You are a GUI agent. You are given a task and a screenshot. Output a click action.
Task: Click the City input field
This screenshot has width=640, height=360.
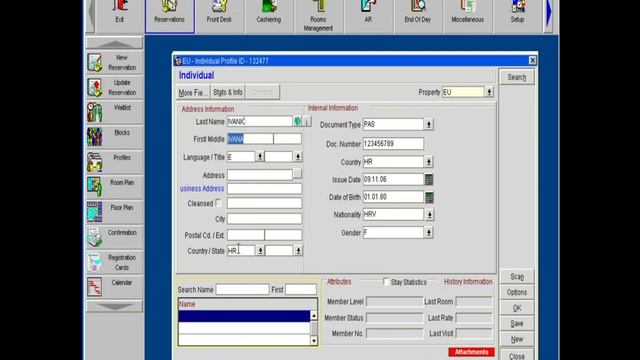click(264, 219)
